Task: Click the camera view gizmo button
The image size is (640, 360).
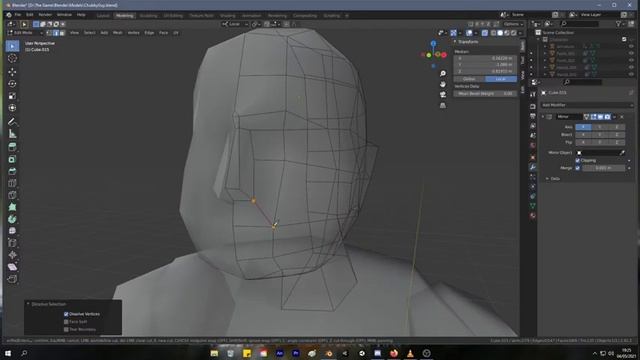Action: coord(443,95)
